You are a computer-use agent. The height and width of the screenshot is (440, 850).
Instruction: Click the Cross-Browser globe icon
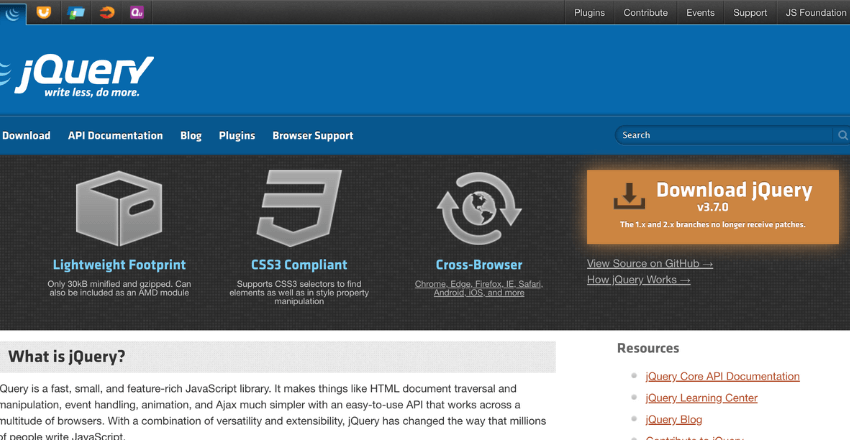(x=479, y=209)
